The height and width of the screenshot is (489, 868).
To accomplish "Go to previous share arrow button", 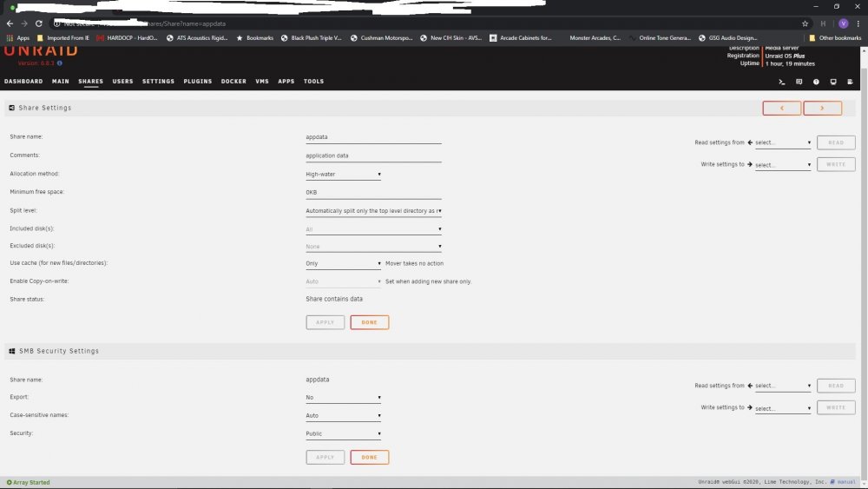I will point(782,108).
